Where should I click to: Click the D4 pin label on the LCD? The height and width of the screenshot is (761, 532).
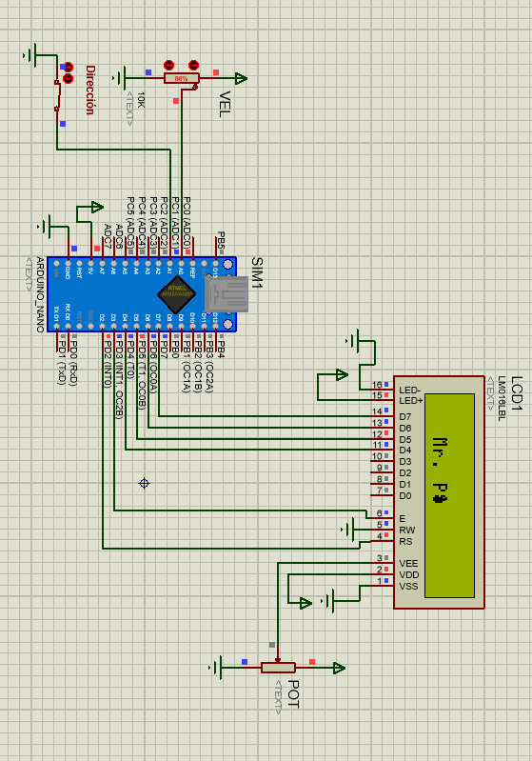(404, 451)
